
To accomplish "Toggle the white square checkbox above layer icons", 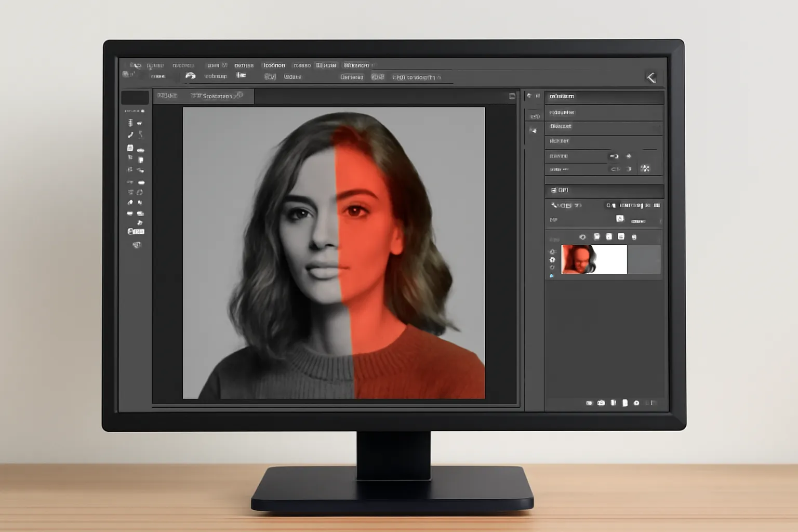I will tap(620, 219).
